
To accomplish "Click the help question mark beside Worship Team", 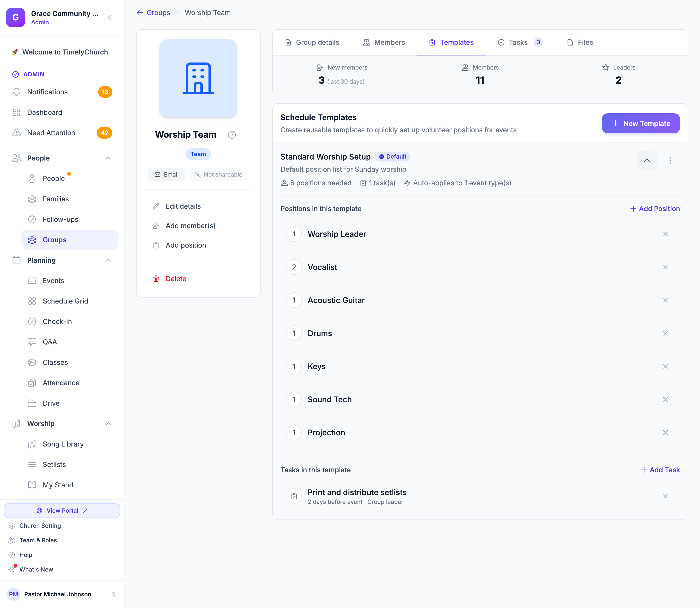I will tap(232, 135).
